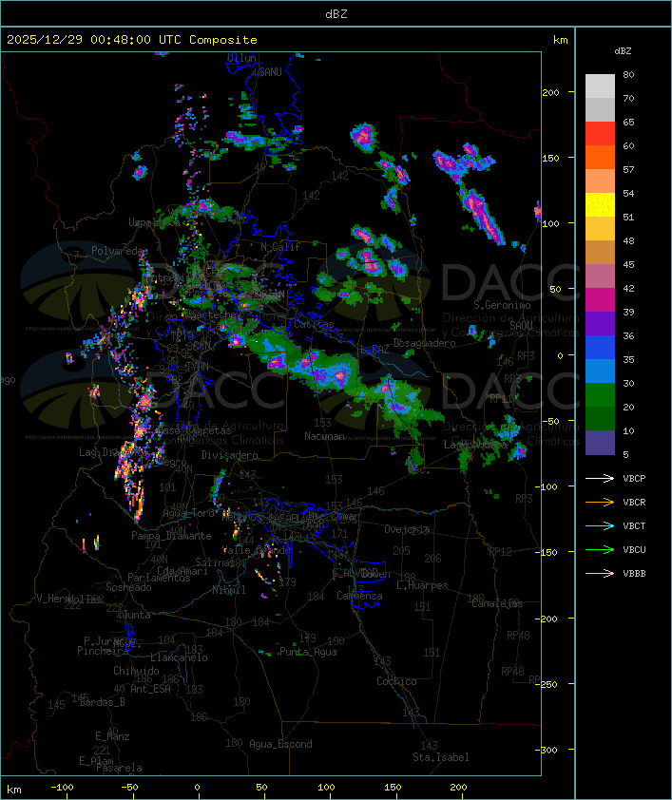Click the '45' value on the color scale
Viewport: 672px width, 800px height.
pyautogui.click(x=628, y=265)
